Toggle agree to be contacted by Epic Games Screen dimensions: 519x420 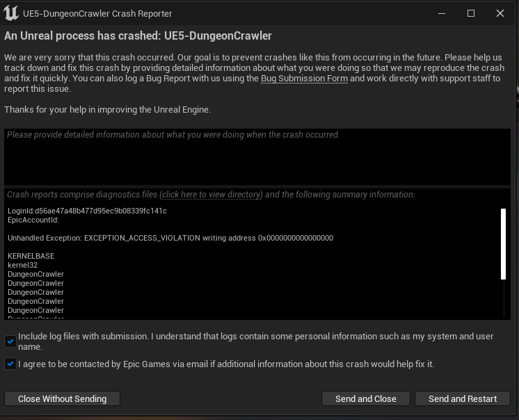coord(10,364)
